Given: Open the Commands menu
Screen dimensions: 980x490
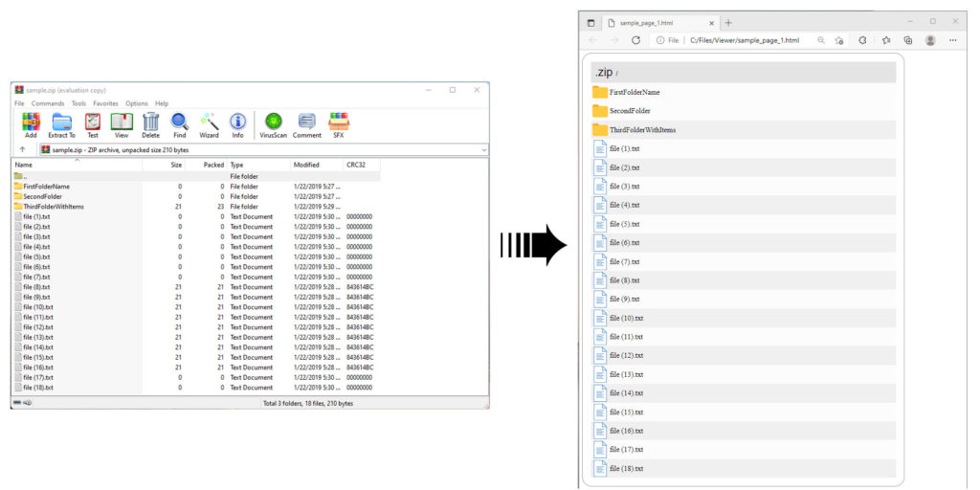Looking at the screenshot, I should point(48,103).
